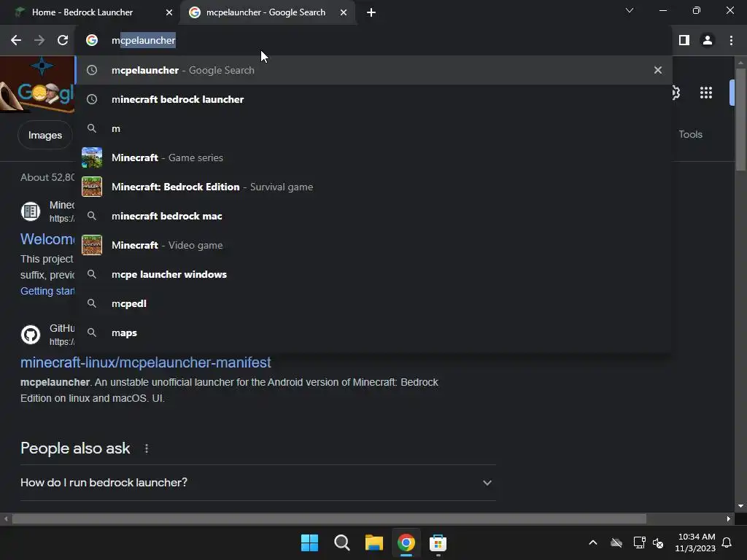Open the network display tray icon
The height and width of the screenshot is (560, 747).
tap(639, 542)
